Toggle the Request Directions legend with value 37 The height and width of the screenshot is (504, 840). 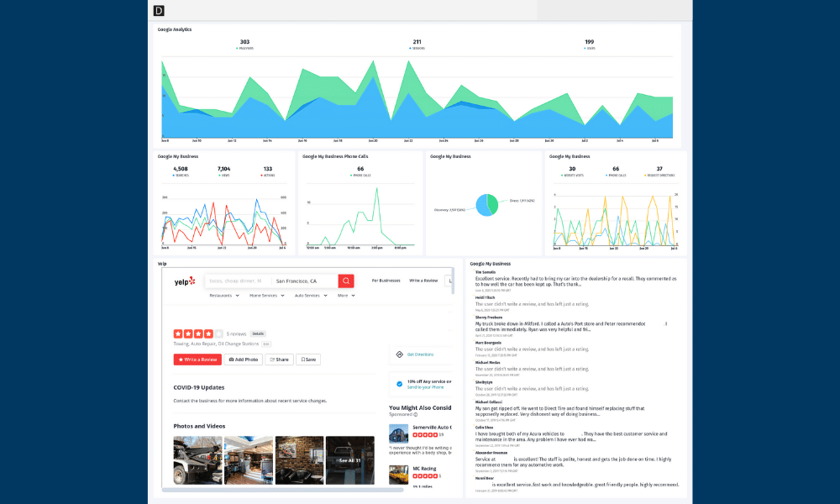659,171
